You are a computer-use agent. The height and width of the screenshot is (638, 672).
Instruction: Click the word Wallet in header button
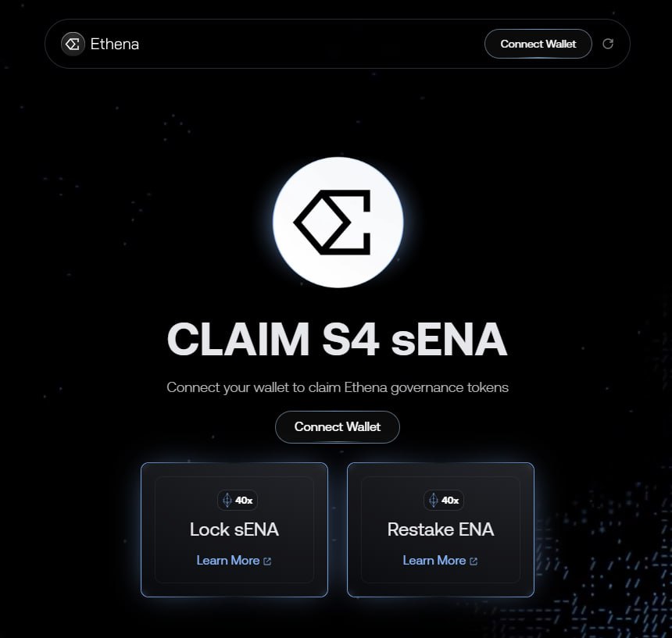pos(561,44)
